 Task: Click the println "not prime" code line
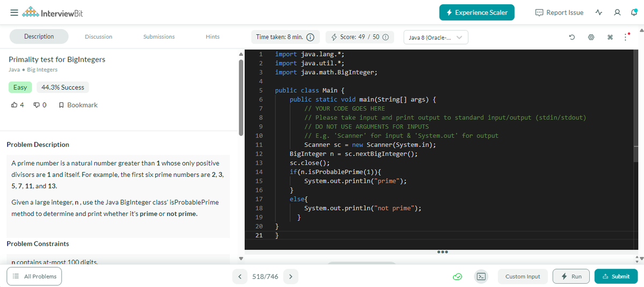click(363, 208)
